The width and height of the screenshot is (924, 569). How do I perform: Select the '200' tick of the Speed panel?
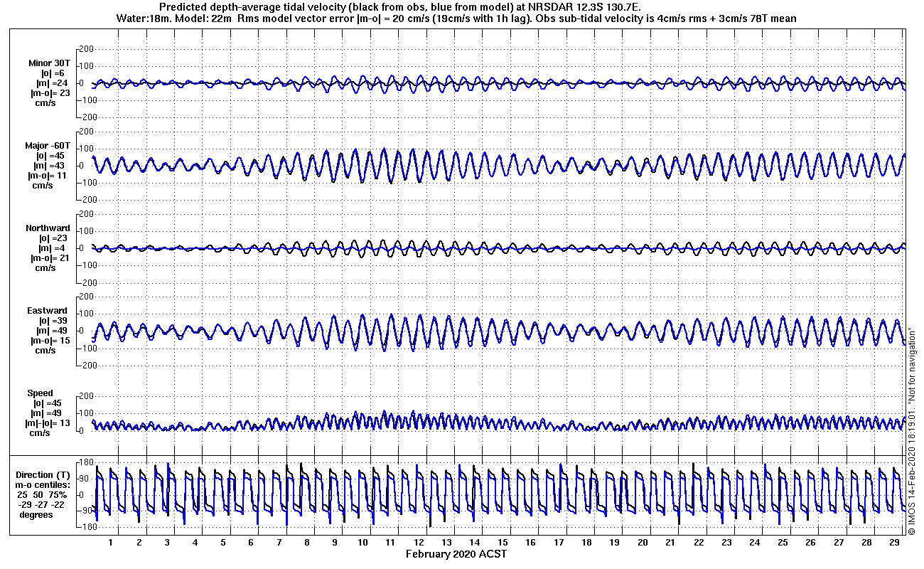(87, 396)
